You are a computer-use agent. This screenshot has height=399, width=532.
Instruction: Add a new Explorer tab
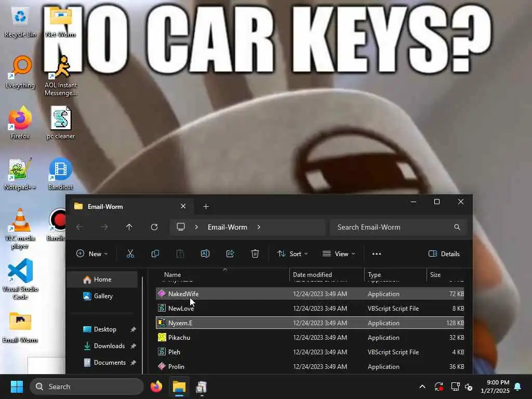point(206,206)
